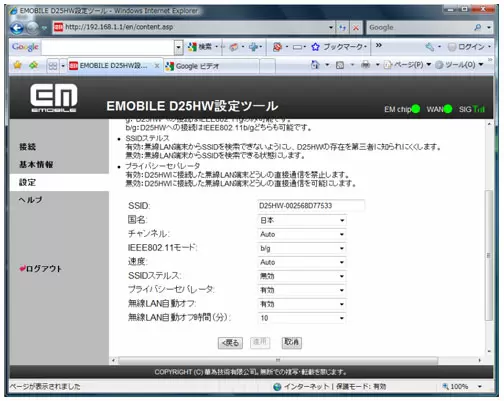Click ログイン on the Google toolbar

pyautogui.click(x=468, y=47)
